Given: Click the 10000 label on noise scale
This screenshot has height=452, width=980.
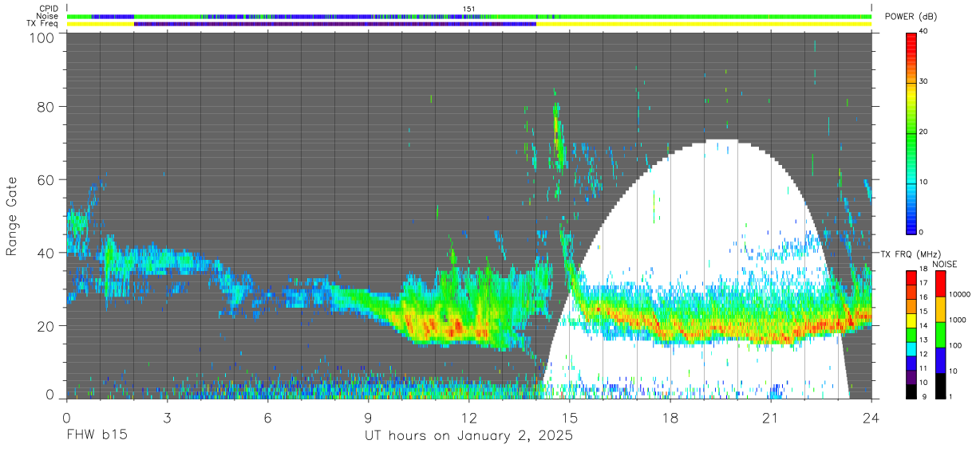Looking at the screenshot, I should pyautogui.click(x=961, y=294).
